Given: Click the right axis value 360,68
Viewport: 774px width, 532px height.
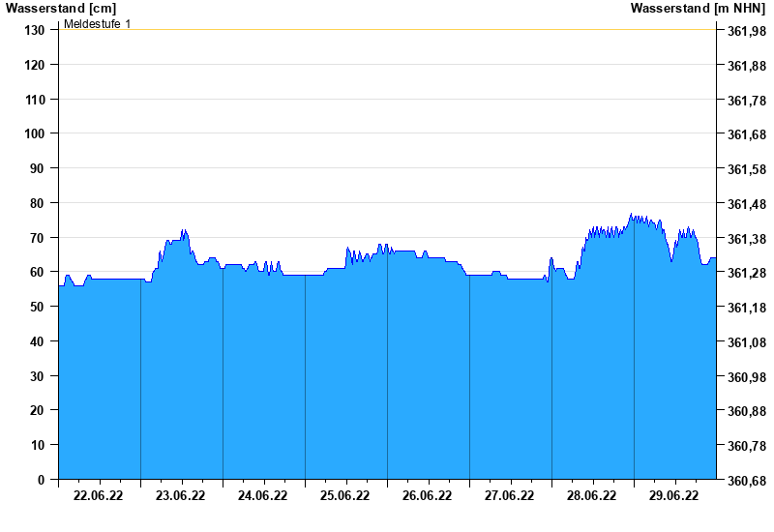Looking at the screenshot, I should (x=747, y=480).
